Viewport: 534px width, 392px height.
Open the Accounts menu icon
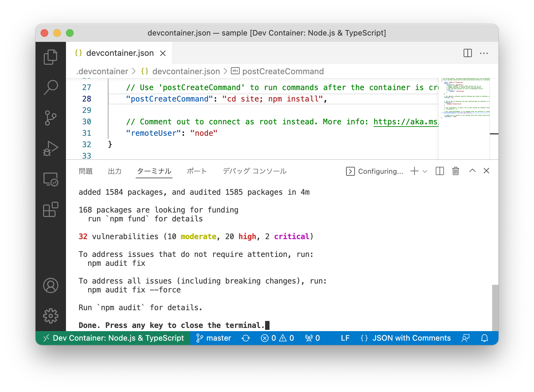pos(51,285)
